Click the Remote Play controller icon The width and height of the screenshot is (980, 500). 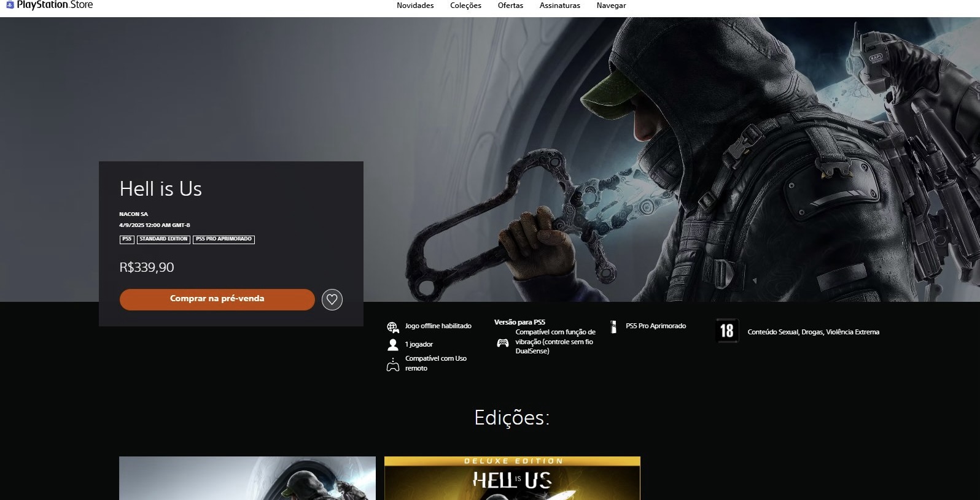click(x=393, y=364)
